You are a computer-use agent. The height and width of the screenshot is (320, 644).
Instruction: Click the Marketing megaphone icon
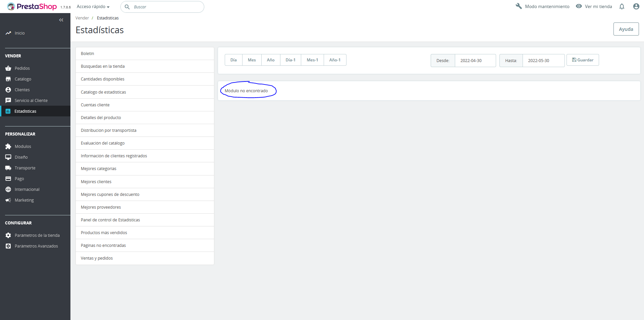coord(8,200)
